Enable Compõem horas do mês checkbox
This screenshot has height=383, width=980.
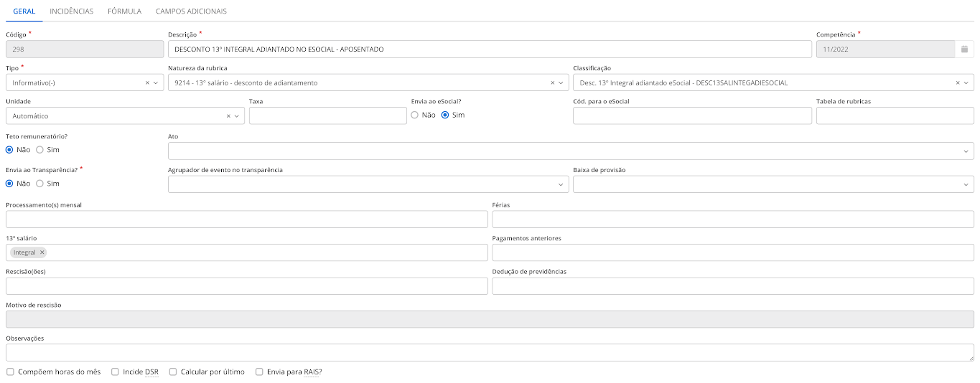[x=10, y=372]
